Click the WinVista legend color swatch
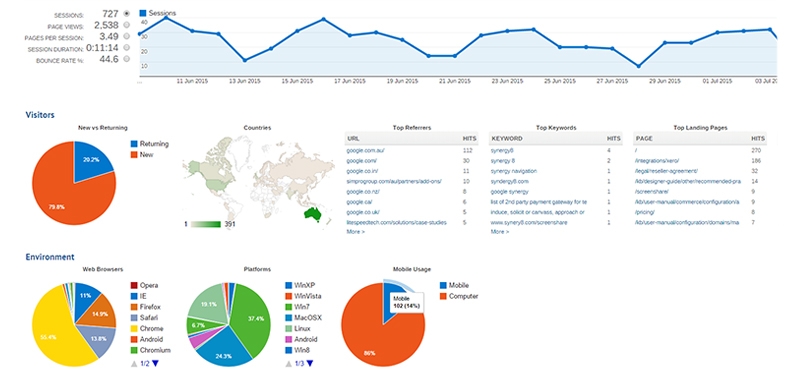 click(x=289, y=296)
